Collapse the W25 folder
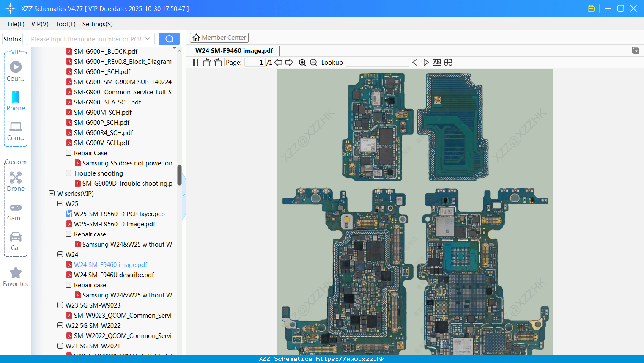644x363 pixels. pos(60,203)
